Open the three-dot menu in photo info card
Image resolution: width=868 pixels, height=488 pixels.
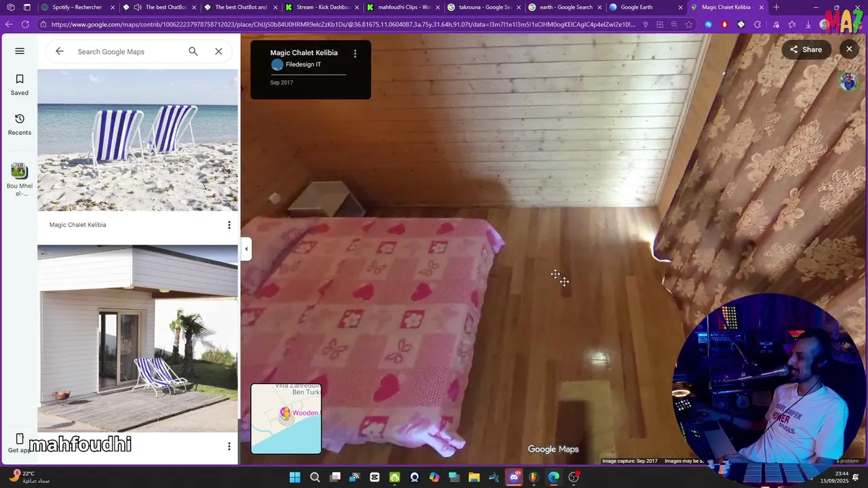tap(355, 53)
